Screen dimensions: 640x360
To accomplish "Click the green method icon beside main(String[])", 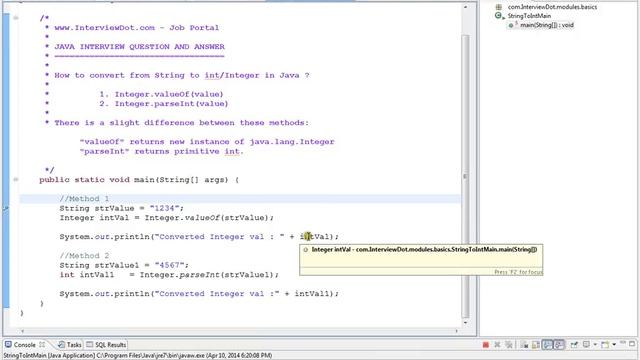I will point(511,25).
